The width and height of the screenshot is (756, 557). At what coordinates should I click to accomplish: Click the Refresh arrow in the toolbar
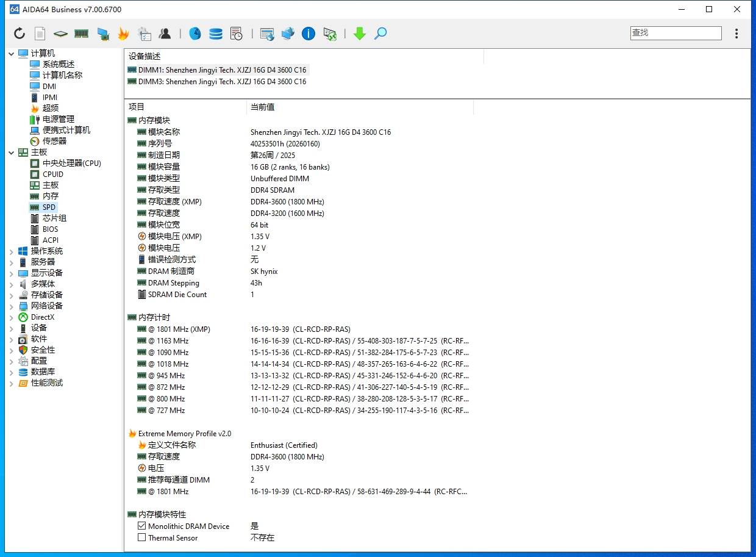(x=20, y=34)
